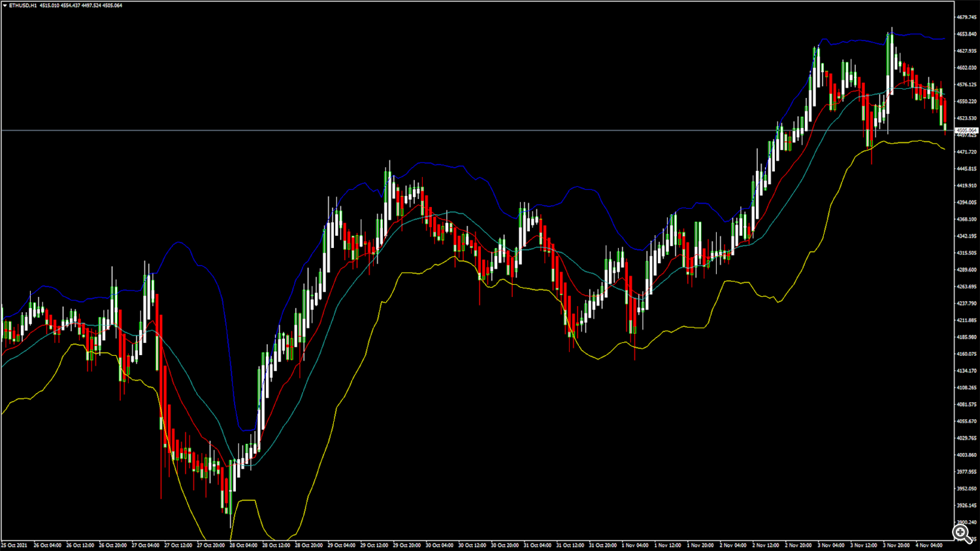Click the 4 Nov 04:00 time label

pos(929,545)
